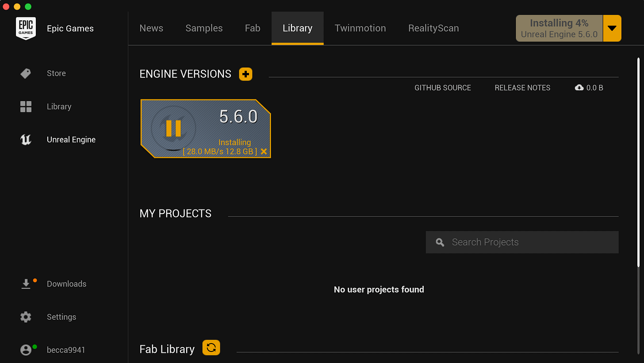Viewport: 644px width, 363px height.
Task: Expand the install button dropdown arrow
Action: pos(612,28)
